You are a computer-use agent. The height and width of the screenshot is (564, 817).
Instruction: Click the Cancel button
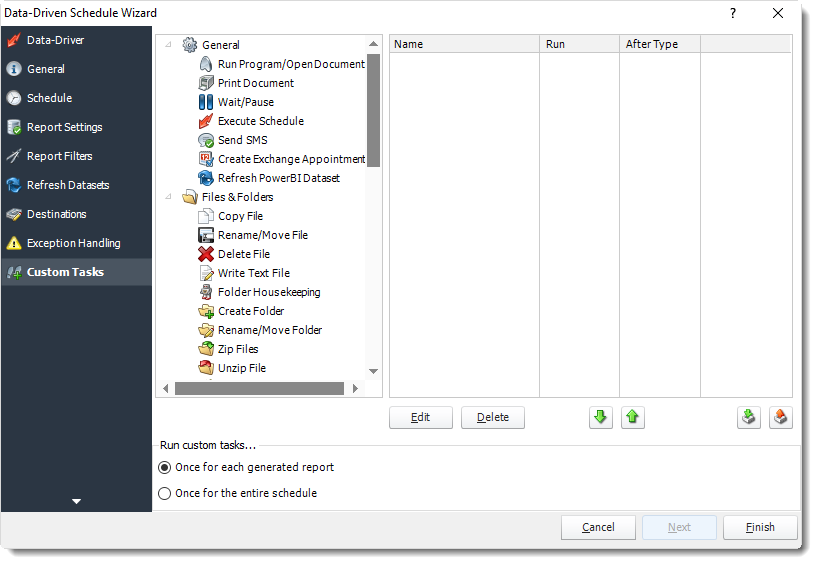point(598,528)
